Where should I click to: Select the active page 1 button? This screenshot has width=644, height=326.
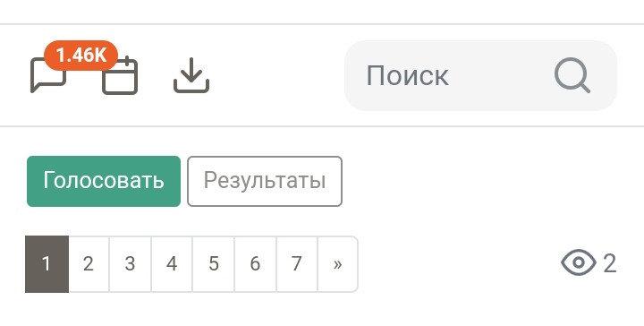point(47,264)
